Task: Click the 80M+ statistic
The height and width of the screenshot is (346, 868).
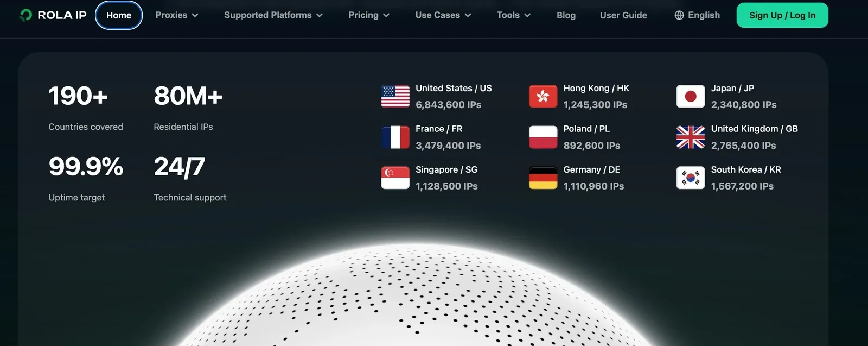Action: [x=188, y=96]
